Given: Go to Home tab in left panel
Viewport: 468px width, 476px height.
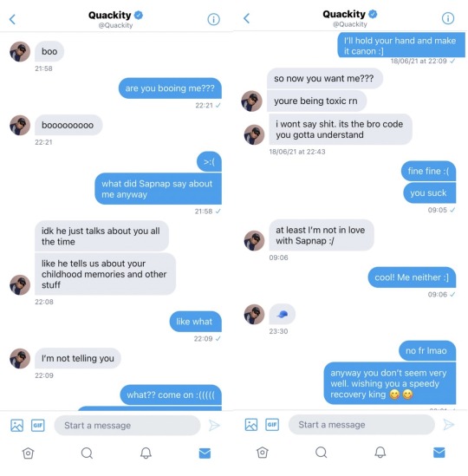Looking at the screenshot, I should pyautogui.click(x=29, y=453).
